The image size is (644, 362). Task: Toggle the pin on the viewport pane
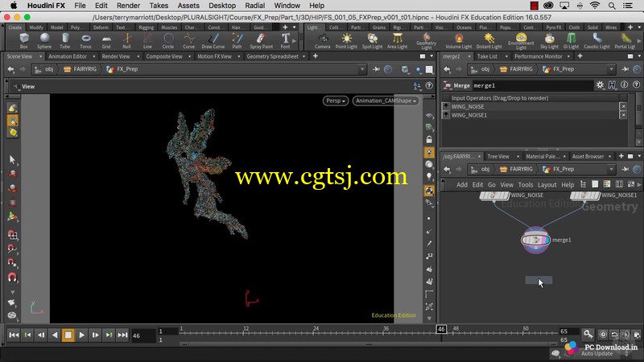click(376, 69)
